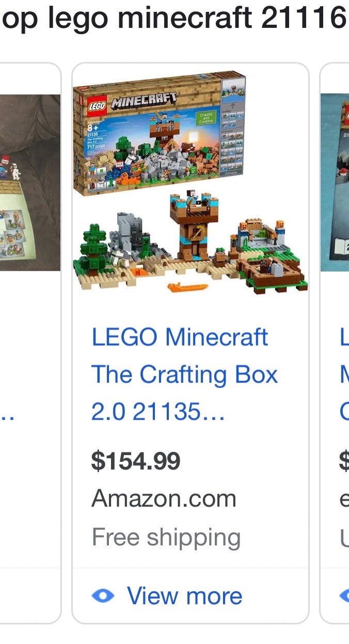Tap the Free shipping label
The height and width of the screenshot is (644, 349).
pyautogui.click(x=166, y=537)
